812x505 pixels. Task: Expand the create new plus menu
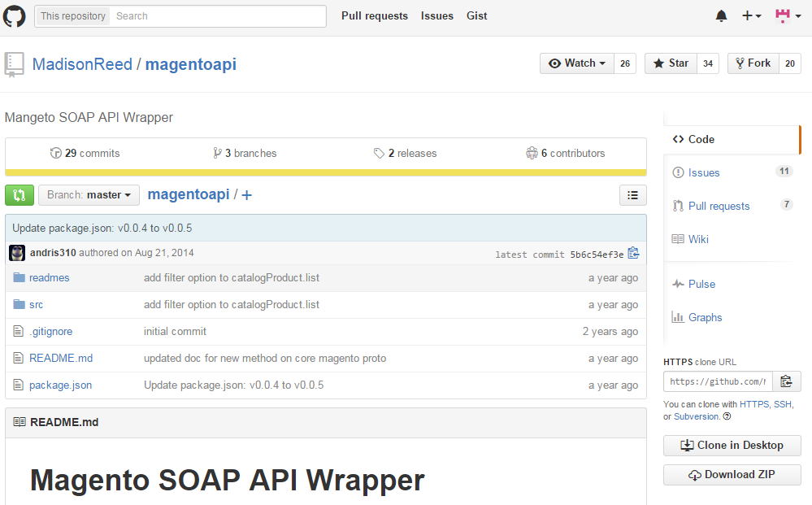(751, 16)
